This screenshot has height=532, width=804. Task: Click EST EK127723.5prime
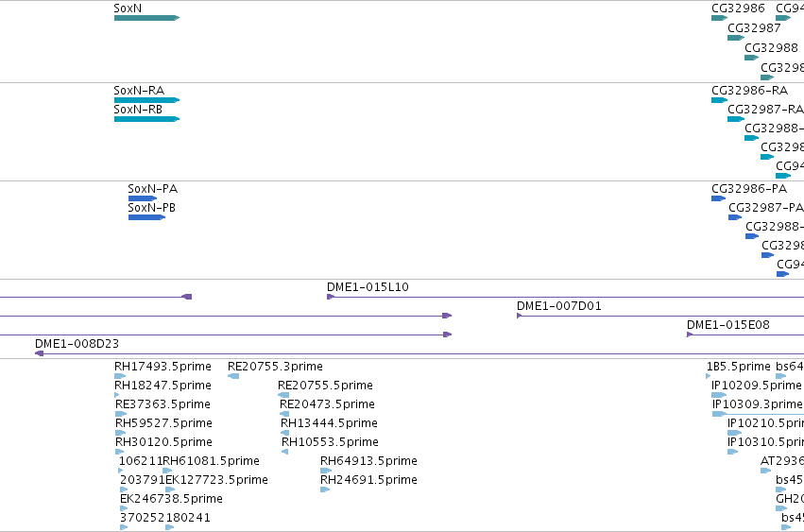pos(170,489)
